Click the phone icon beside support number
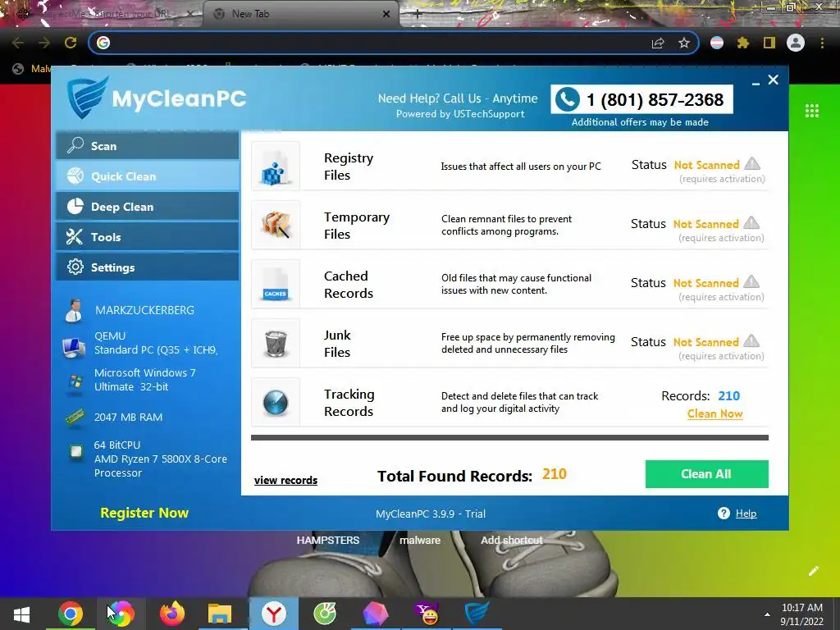The image size is (840, 630). (568, 99)
